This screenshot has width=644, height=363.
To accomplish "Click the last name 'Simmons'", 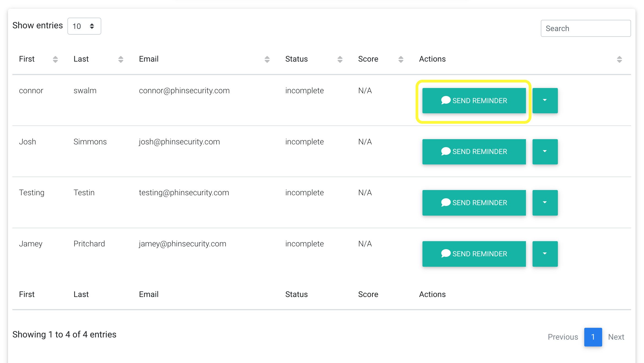I will coord(90,142).
